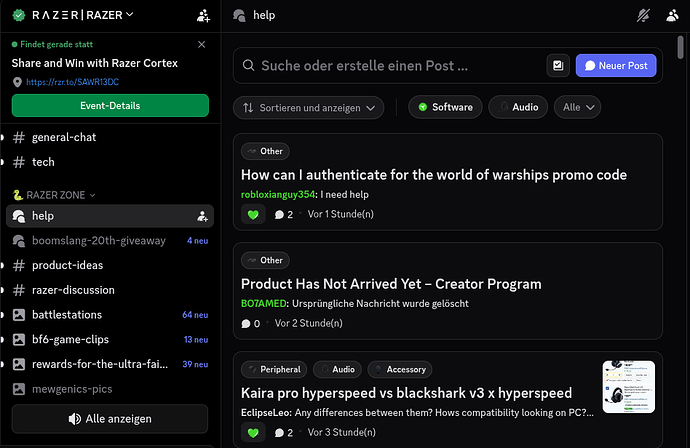Open the battlestations media channel
The image size is (690, 448).
coord(110,315)
